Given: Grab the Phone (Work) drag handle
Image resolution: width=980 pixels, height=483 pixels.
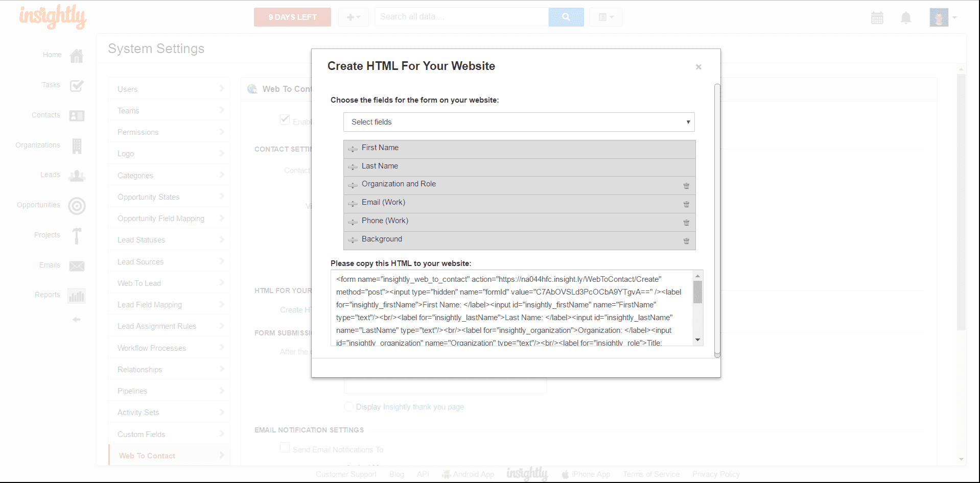Looking at the screenshot, I should [x=353, y=222].
